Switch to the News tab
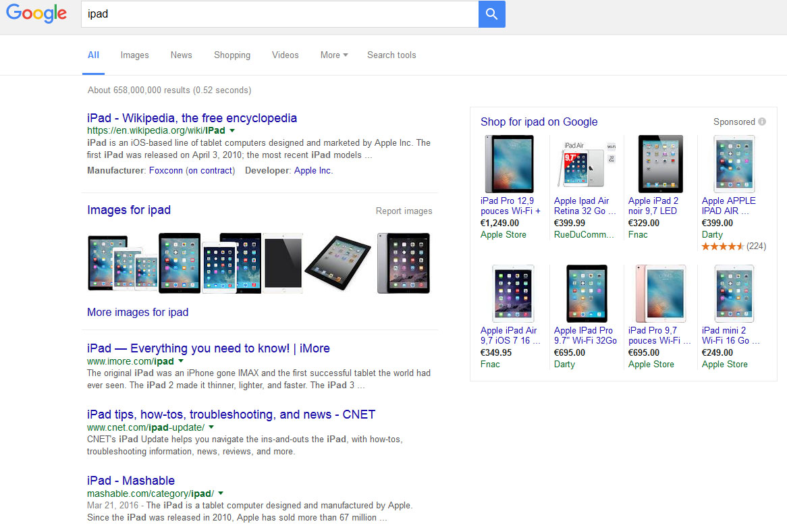Viewport: 787px width, 532px height. click(181, 55)
